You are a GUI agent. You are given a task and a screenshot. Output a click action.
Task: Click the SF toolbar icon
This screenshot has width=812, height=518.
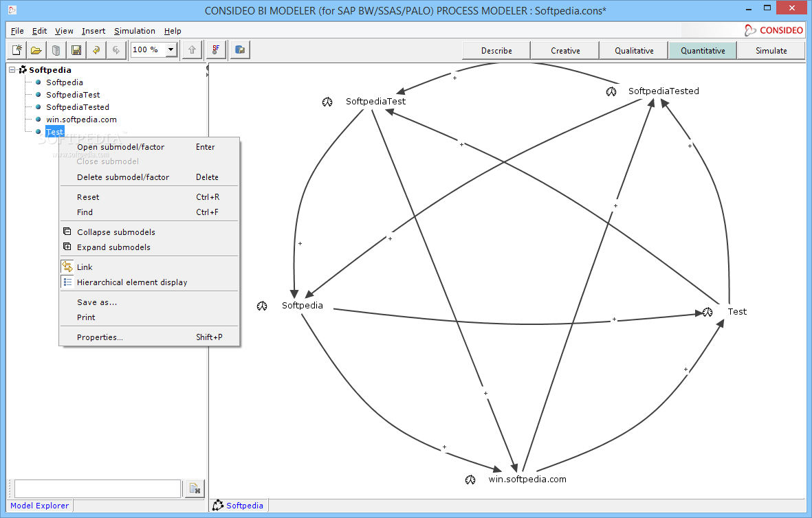pos(216,50)
